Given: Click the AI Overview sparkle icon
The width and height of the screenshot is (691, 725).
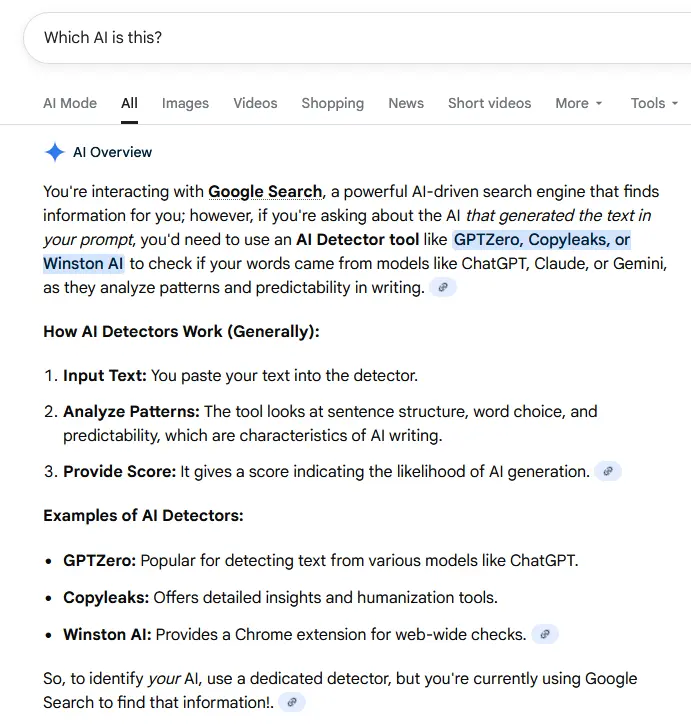Looking at the screenshot, I should click(54, 152).
